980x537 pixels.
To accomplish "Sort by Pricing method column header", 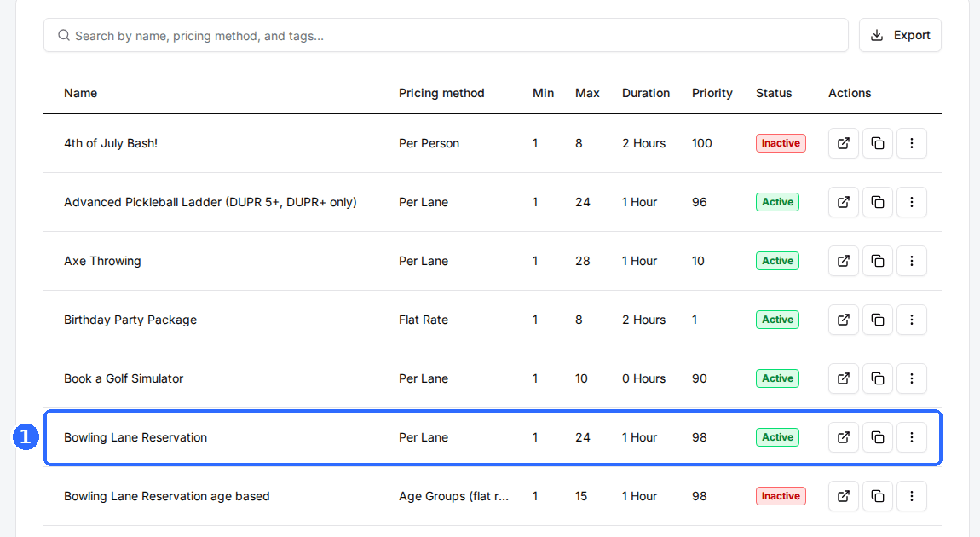I will pyautogui.click(x=441, y=93).
